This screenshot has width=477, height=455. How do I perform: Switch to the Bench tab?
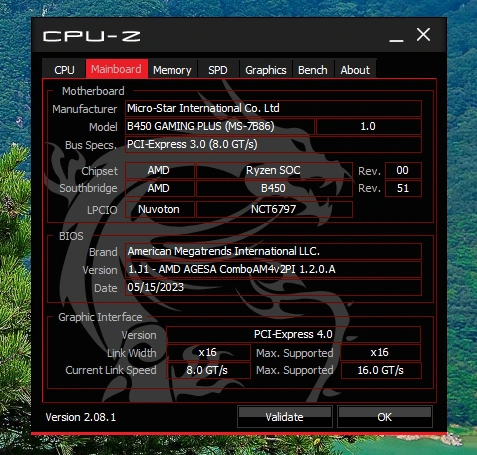click(x=313, y=70)
